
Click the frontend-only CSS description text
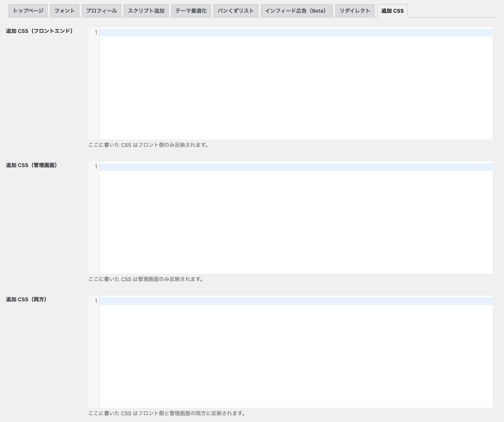click(x=149, y=145)
